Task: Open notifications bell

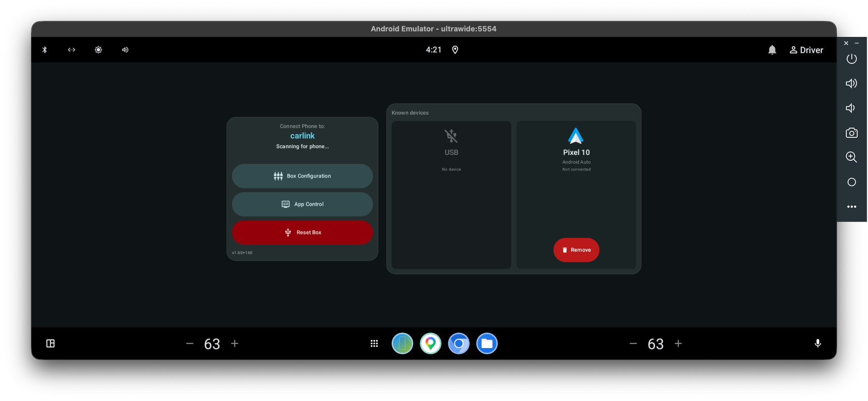Action: tap(772, 50)
